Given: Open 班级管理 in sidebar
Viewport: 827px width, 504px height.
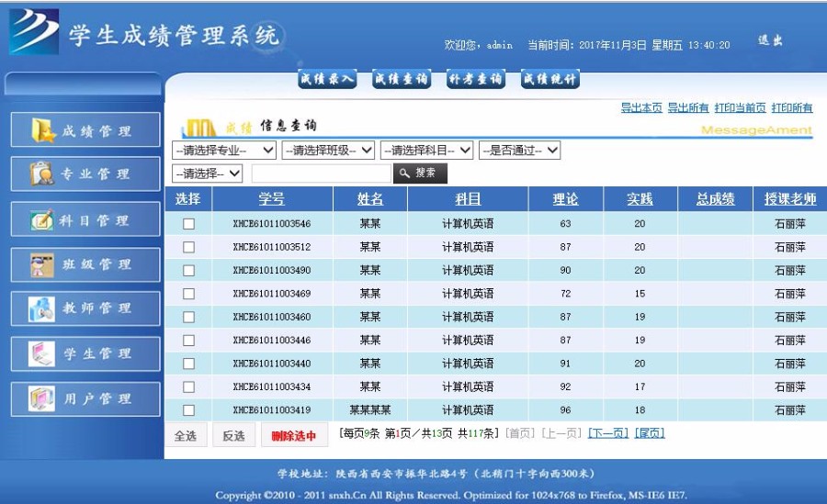Looking at the screenshot, I should tap(85, 264).
